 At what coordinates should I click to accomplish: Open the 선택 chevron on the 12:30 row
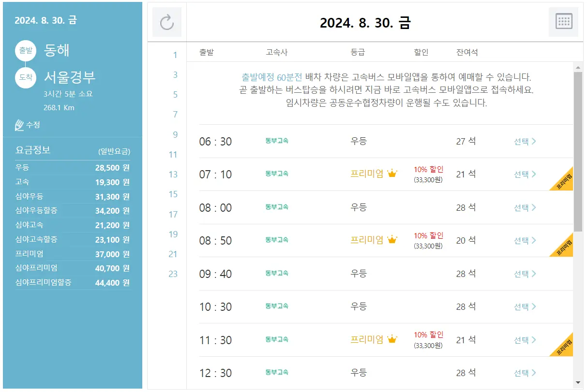coord(535,372)
